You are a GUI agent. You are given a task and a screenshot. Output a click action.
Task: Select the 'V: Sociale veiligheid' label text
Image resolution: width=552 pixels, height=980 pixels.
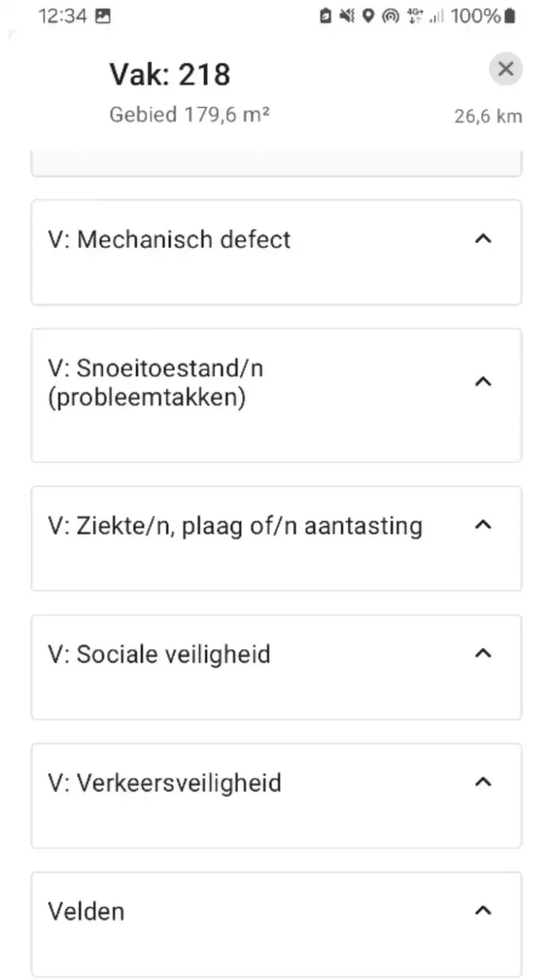pos(159,654)
